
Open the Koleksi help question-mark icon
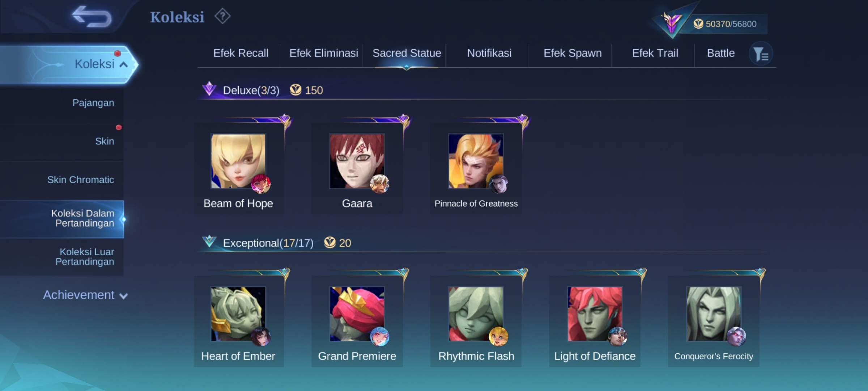[222, 16]
